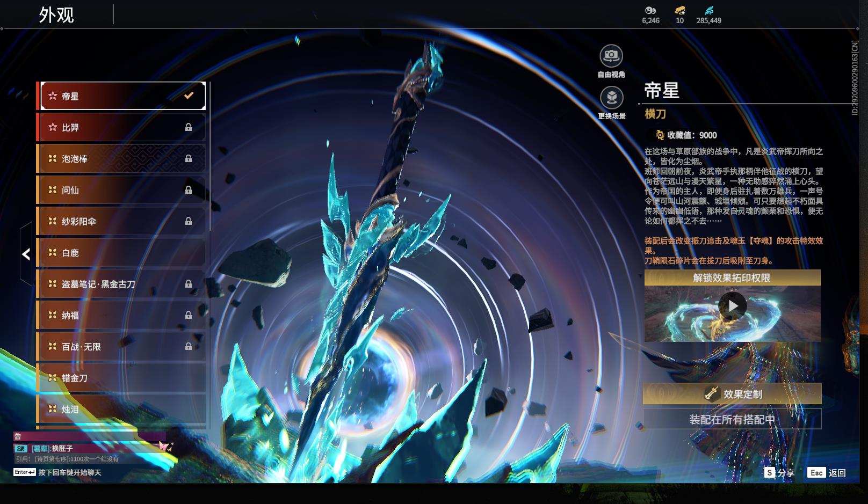The image size is (868, 504).
Task: Click 装配在所有搭配中 equip button
Action: 733,419
